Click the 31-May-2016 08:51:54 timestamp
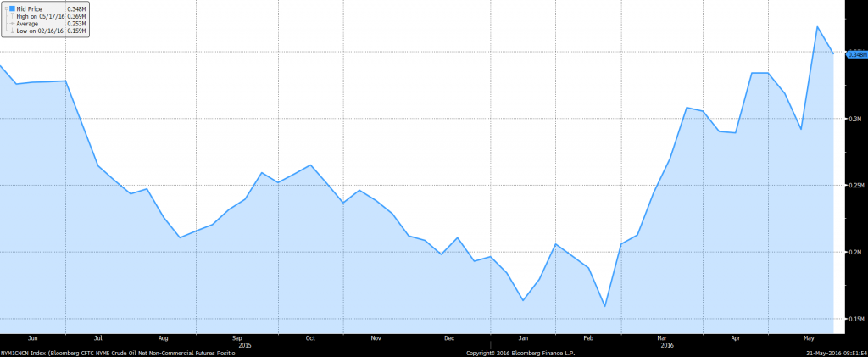The image size is (868, 357). click(x=835, y=353)
